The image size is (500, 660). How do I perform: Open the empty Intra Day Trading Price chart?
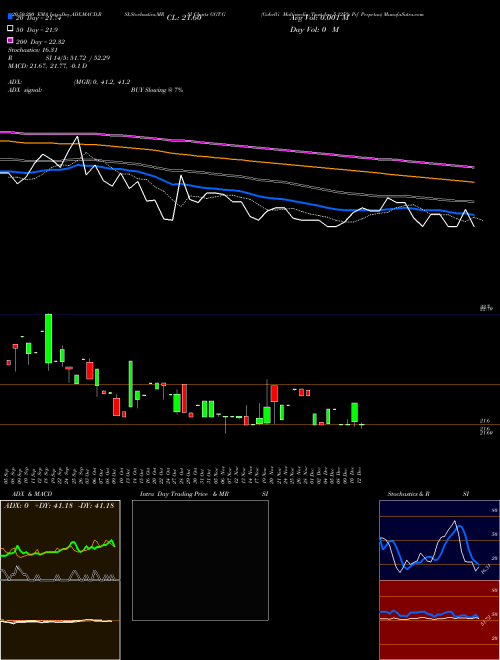coord(200,560)
